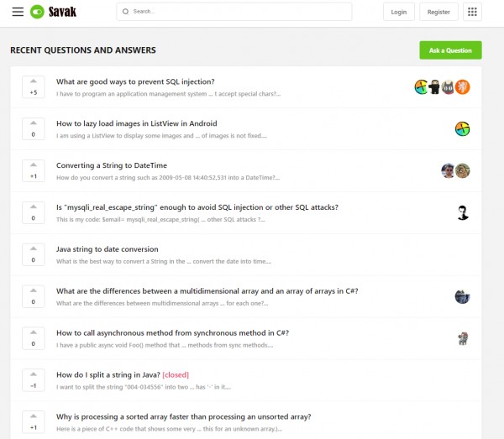This screenshot has height=439, width=504.
Task: Open the answerer avatar on the ListView question
Action: [x=462, y=128]
